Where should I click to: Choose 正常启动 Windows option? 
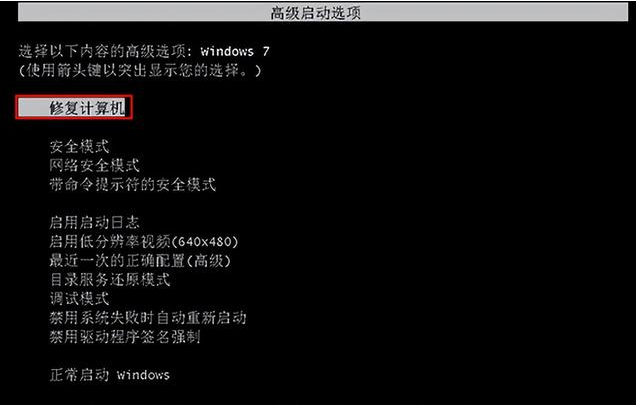[110, 375]
